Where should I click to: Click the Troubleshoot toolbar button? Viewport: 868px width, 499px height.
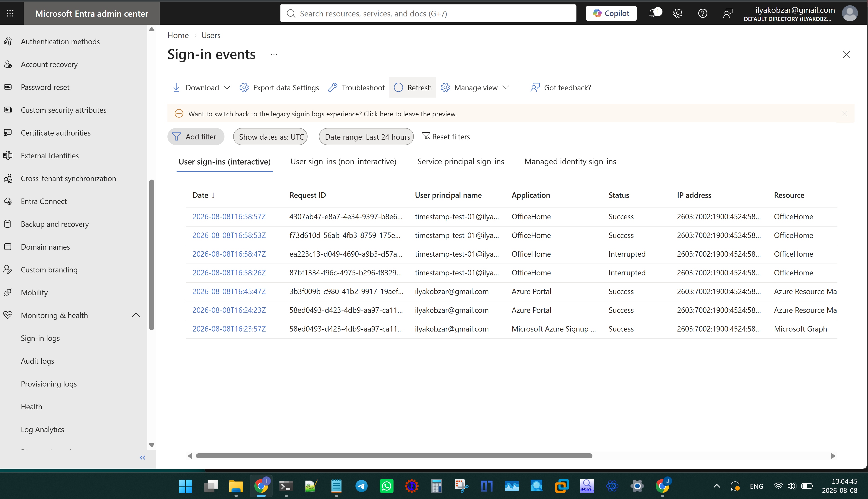click(356, 88)
